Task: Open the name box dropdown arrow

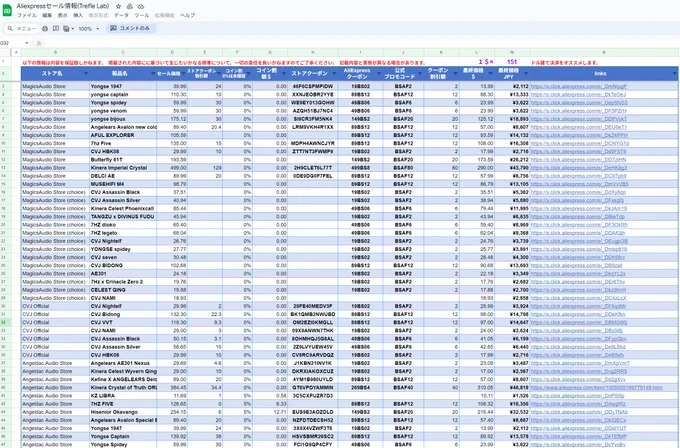Action: coord(26,43)
